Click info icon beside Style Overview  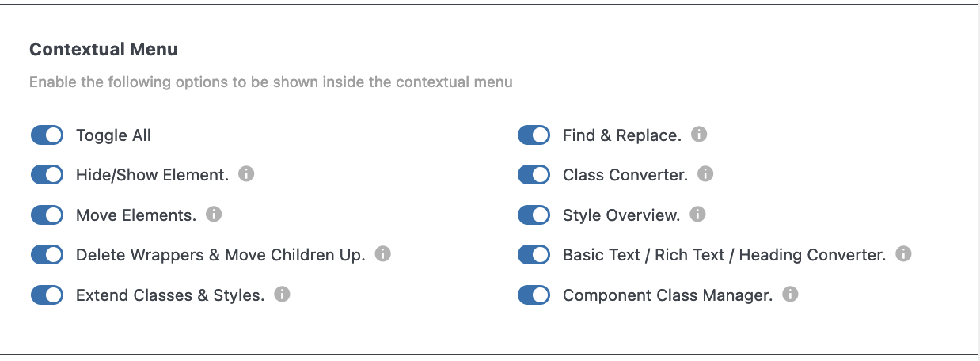point(697,214)
